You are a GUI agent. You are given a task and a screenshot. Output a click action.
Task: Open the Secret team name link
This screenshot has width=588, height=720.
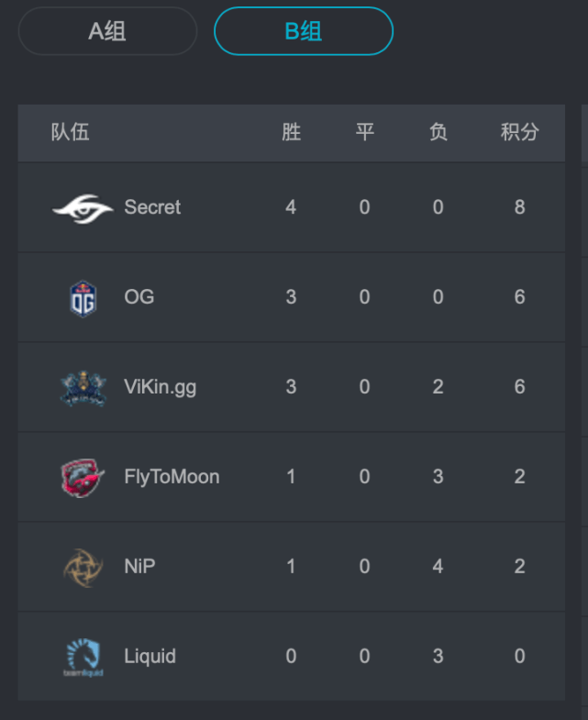tap(152, 207)
